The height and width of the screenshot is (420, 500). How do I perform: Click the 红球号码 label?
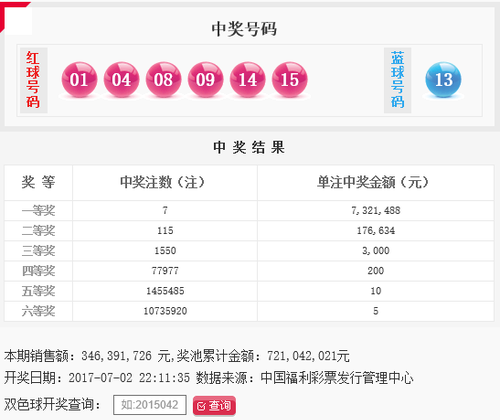33,80
